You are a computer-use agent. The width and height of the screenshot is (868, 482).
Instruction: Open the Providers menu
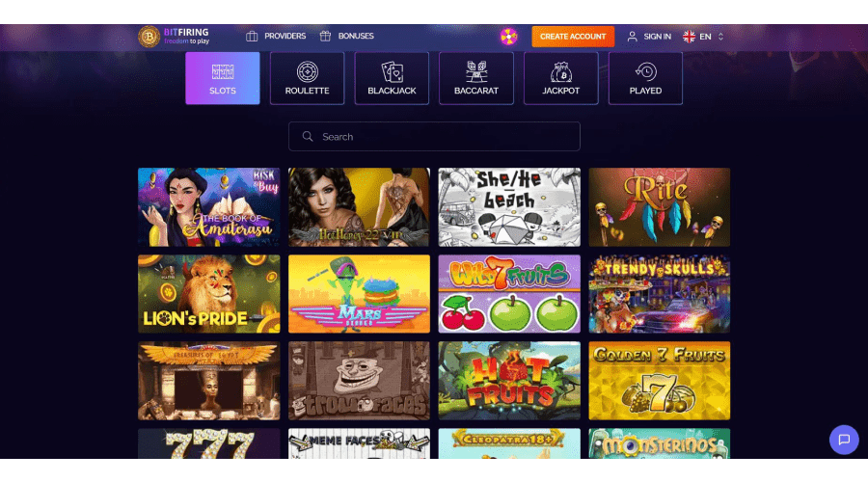[276, 36]
